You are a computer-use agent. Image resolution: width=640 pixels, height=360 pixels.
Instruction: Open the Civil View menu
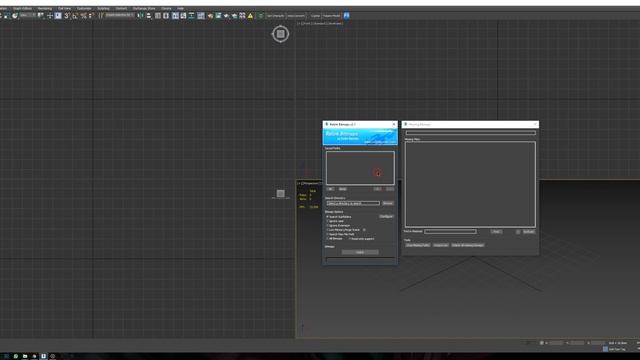point(64,8)
